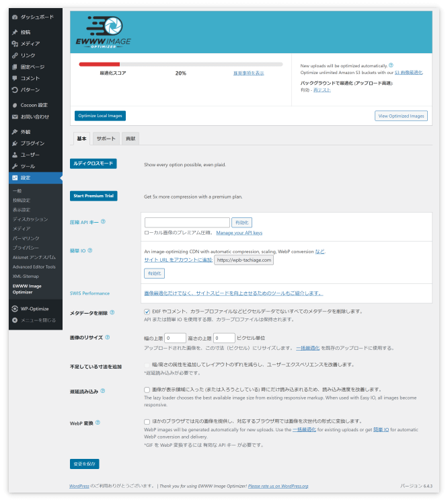Viewport: 448px width, 502px height.
Task: Click the ユーザー person icon
Action: (x=15, y=155)
